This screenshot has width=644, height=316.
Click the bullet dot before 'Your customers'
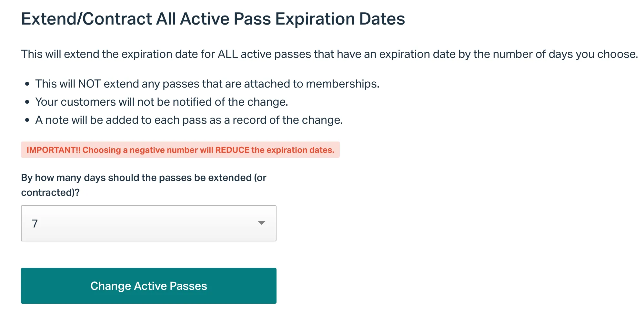click(x=27, y=102)
